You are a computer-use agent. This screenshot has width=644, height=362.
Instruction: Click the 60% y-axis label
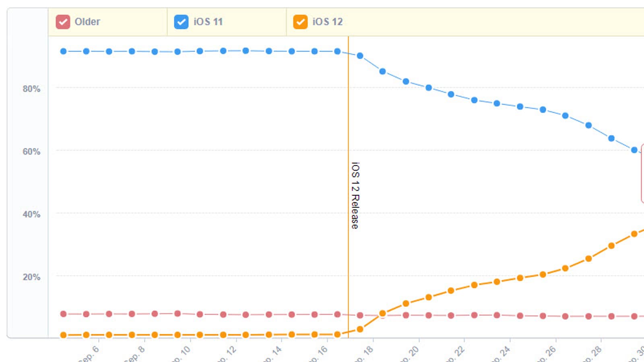point(31,152)
